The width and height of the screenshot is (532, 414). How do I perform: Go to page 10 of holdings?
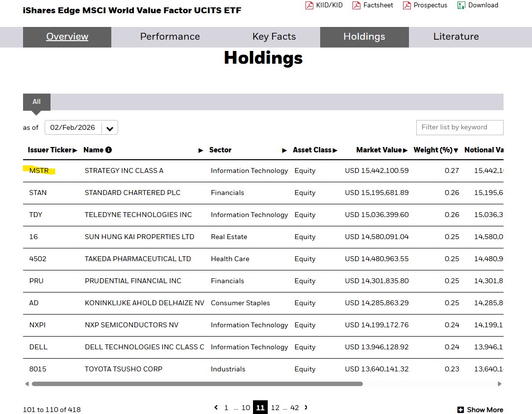246,408
